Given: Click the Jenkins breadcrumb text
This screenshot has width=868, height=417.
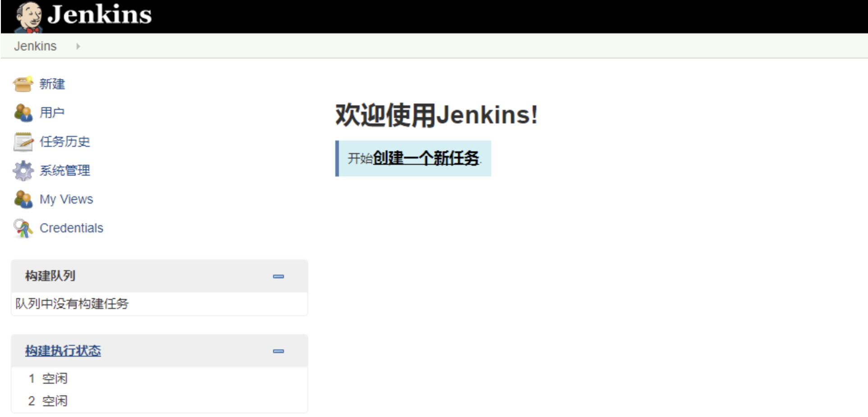Looking at the screenshot, I should coord(35,46).
